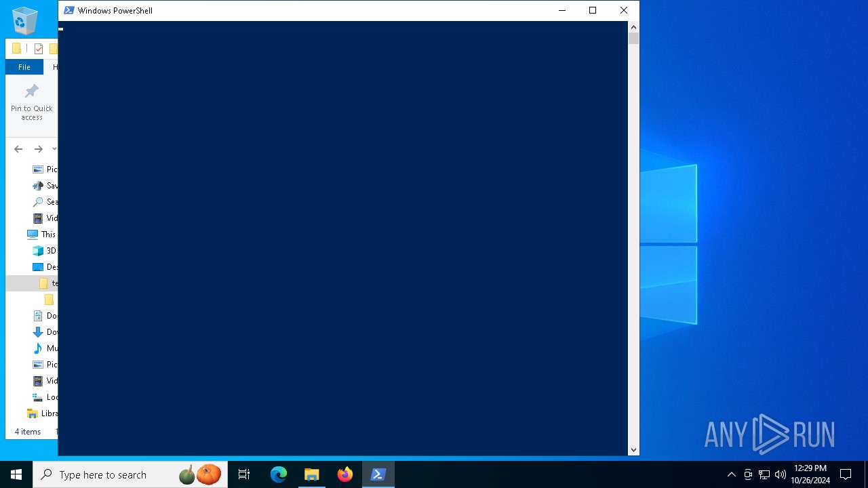Select the Documents item in navigation pane

45,316
